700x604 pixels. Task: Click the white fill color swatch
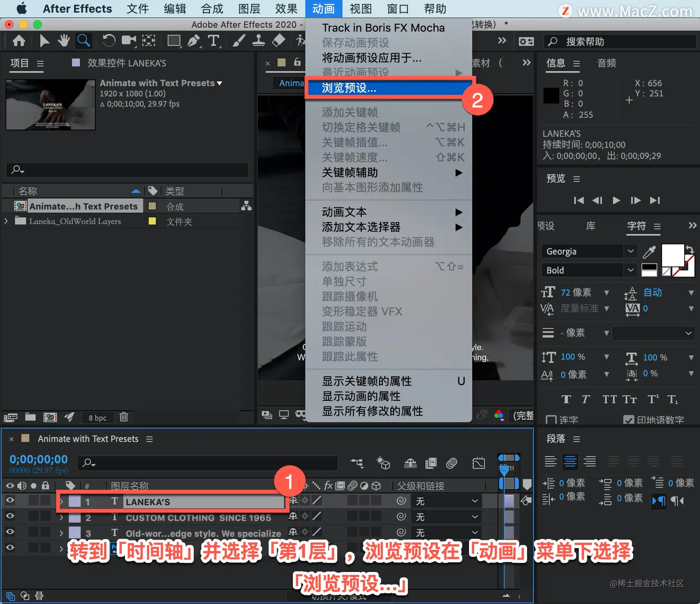pos(673,255)
